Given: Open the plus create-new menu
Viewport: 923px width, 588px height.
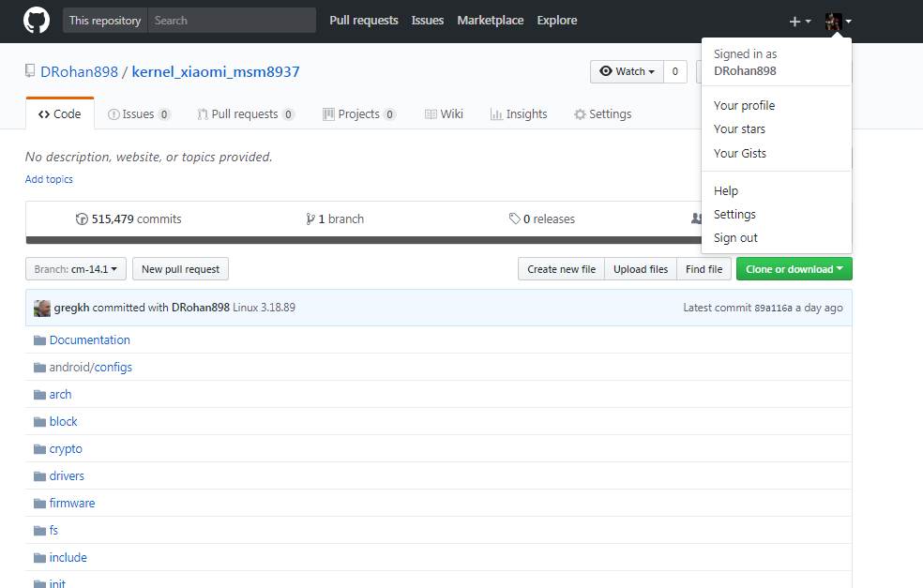Looking at the screenshot, I should 799,22.
